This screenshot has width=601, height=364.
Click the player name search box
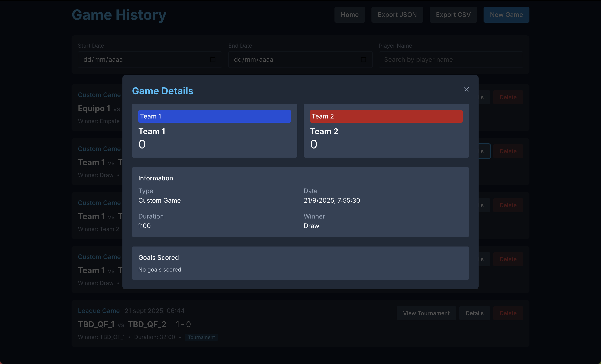pyautogui.click(x=451, y=60)
